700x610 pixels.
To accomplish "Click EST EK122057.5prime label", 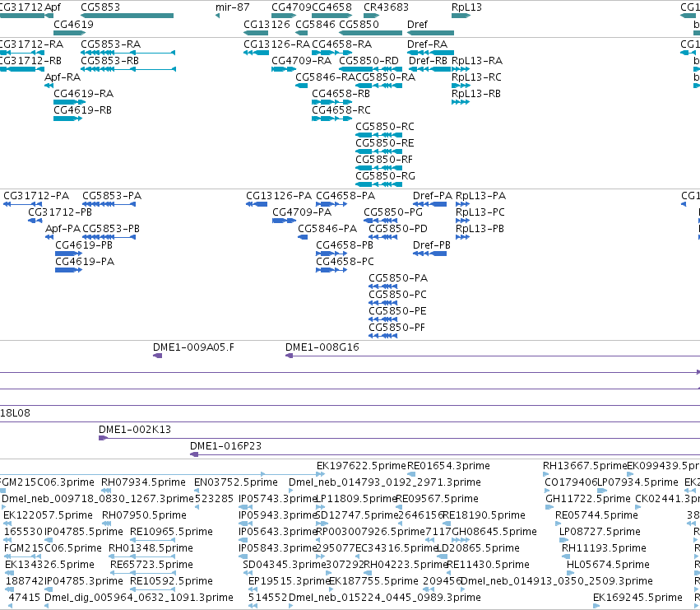I will 49,515.
